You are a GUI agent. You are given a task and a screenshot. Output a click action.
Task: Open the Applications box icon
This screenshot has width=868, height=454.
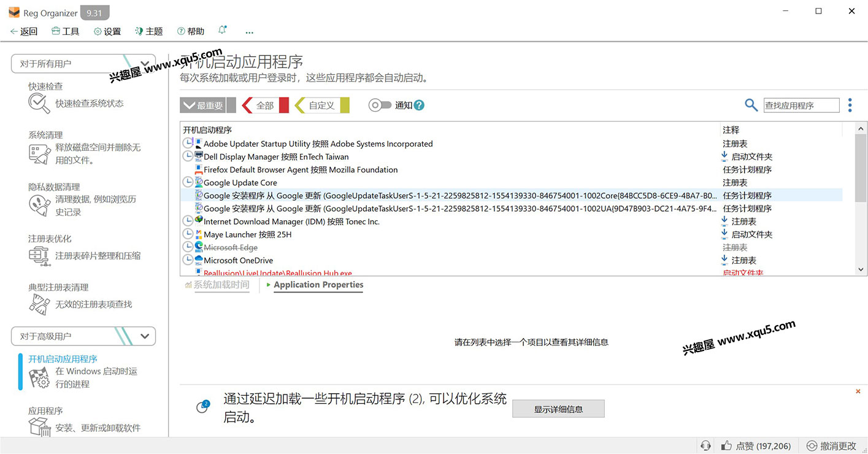[x=39, y=427]
